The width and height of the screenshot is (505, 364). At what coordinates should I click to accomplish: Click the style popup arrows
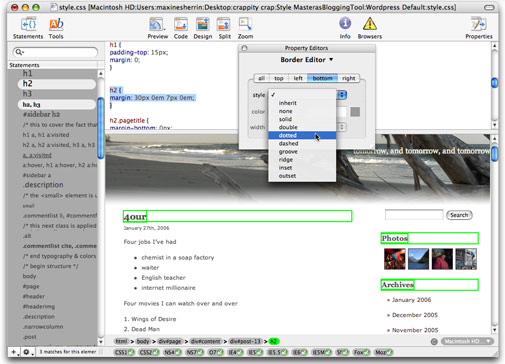click(342, 95)
